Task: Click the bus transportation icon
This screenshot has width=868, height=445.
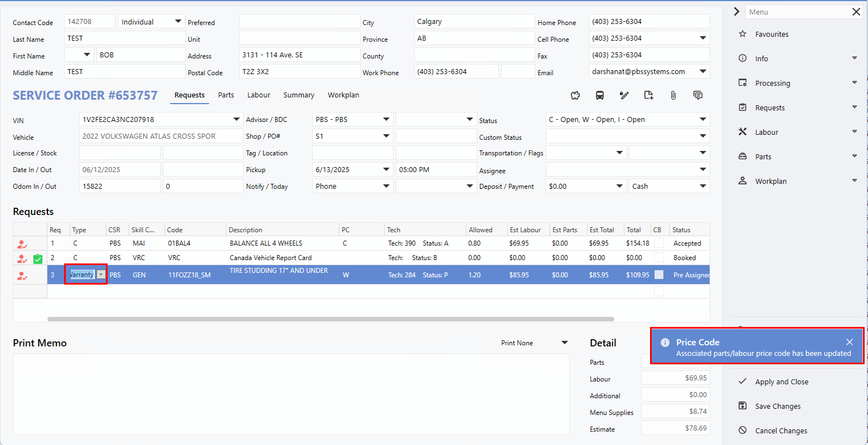Action: (600, 95)
